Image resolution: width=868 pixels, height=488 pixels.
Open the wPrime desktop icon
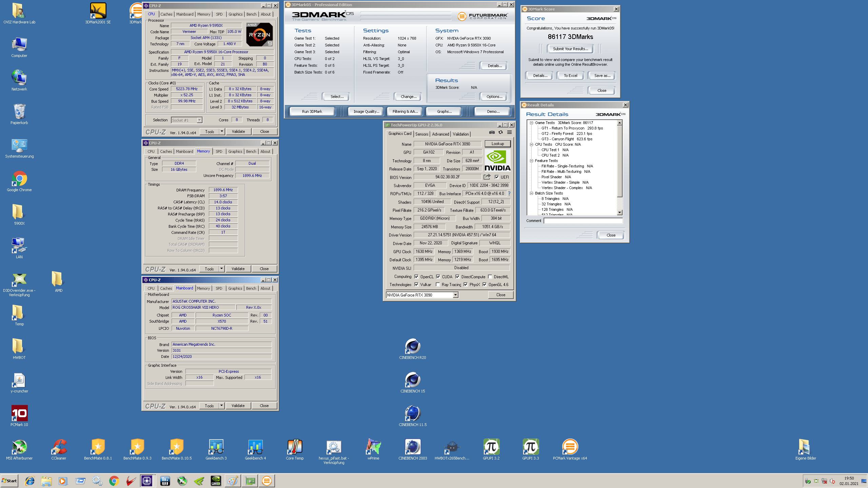[x=373, y=450]
